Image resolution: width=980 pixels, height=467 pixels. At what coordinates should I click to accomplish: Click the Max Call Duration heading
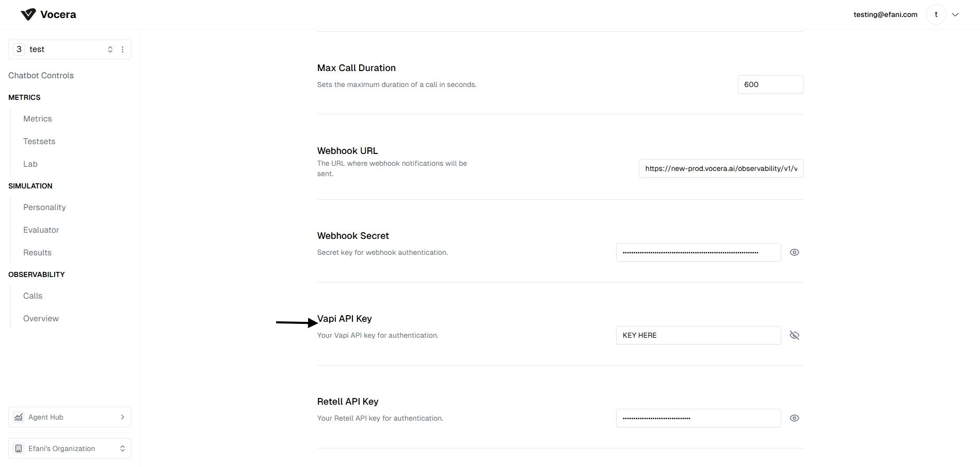tap(357, 68)
